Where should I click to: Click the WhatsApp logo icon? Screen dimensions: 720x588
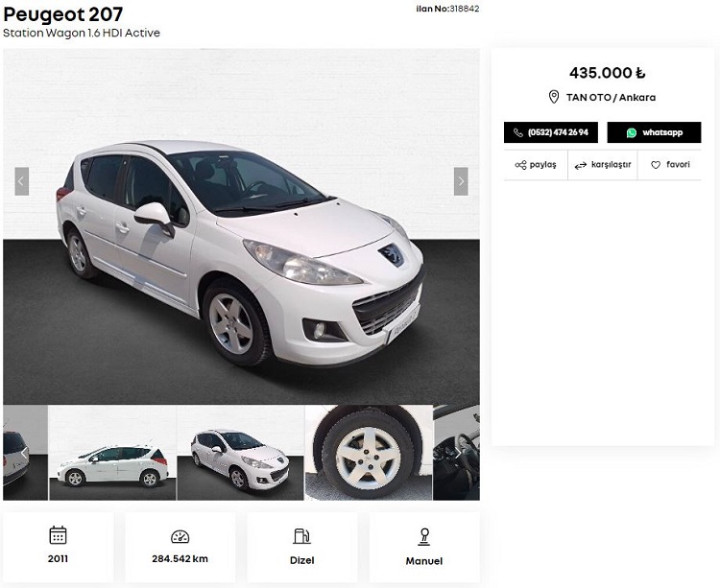(632, 132)
